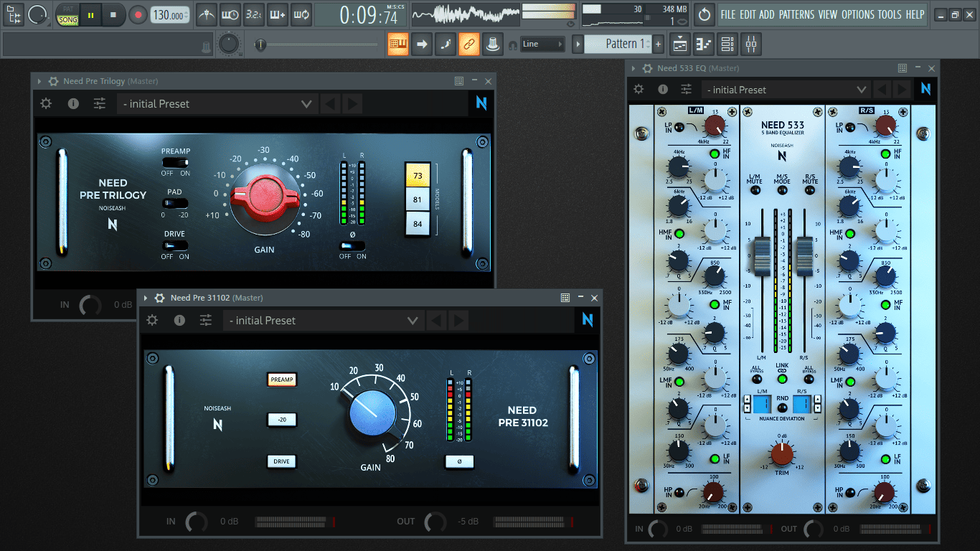Open the FILE menu
The image size is (980, 551).
[x=728, y=14]
